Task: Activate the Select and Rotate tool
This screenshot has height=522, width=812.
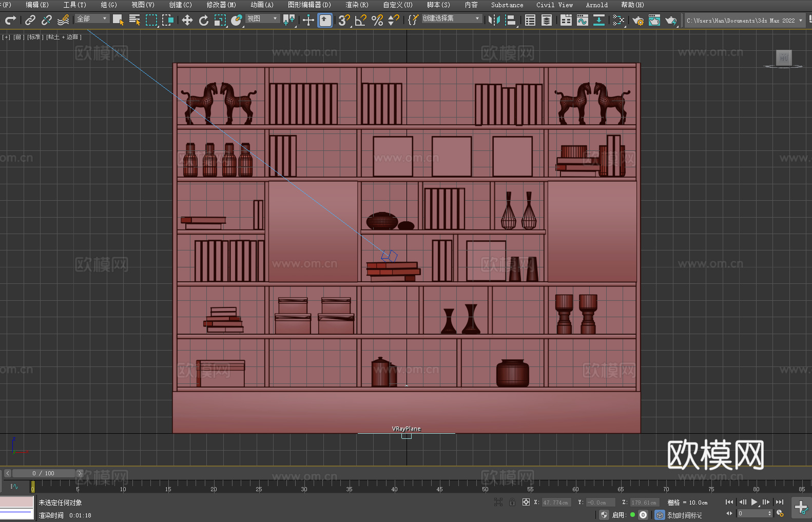Action: (204, 20)
